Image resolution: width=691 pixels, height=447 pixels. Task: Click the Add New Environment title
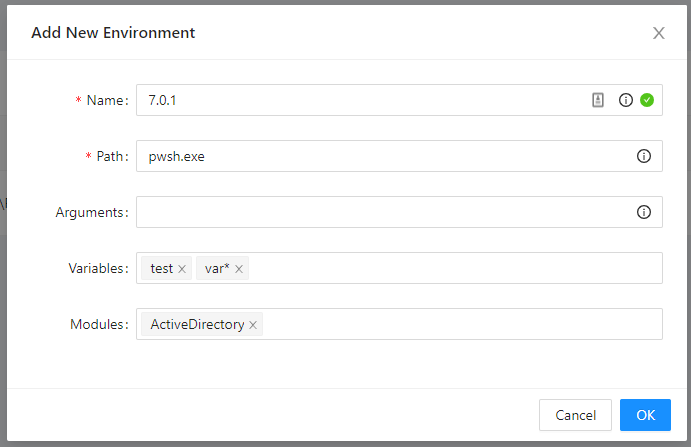pyautogui.click(x=113, y=33)
